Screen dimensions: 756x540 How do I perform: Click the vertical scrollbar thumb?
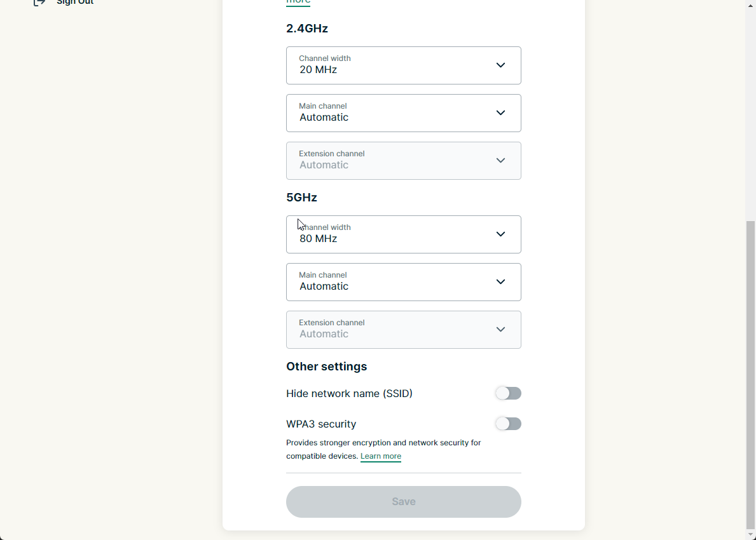[x=750, y=375]
